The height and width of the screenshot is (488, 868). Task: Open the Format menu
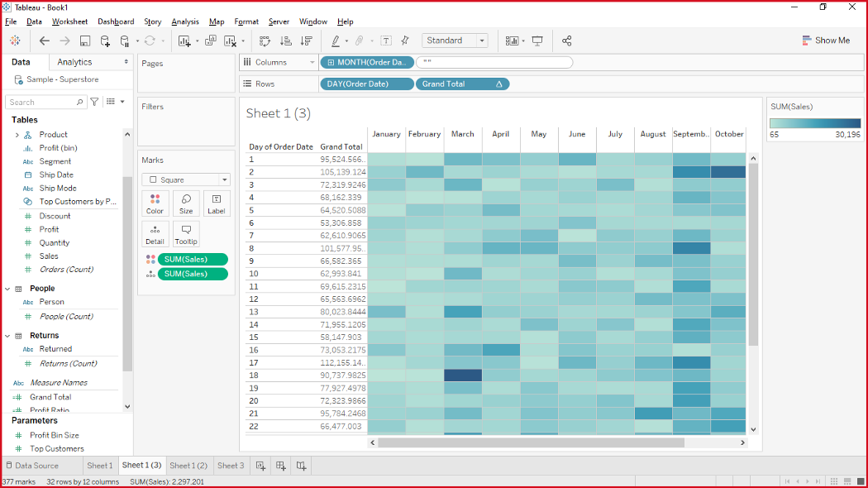point(246,22)
